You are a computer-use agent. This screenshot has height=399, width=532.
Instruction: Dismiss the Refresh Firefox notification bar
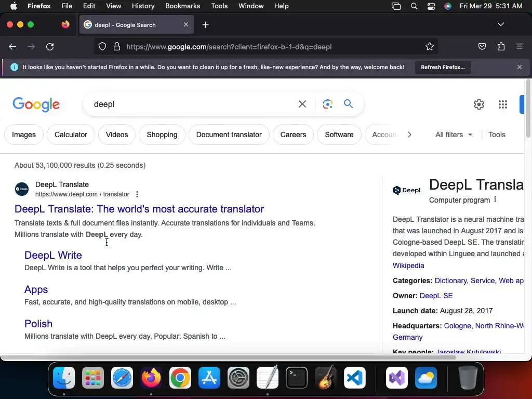click(520, 67)
